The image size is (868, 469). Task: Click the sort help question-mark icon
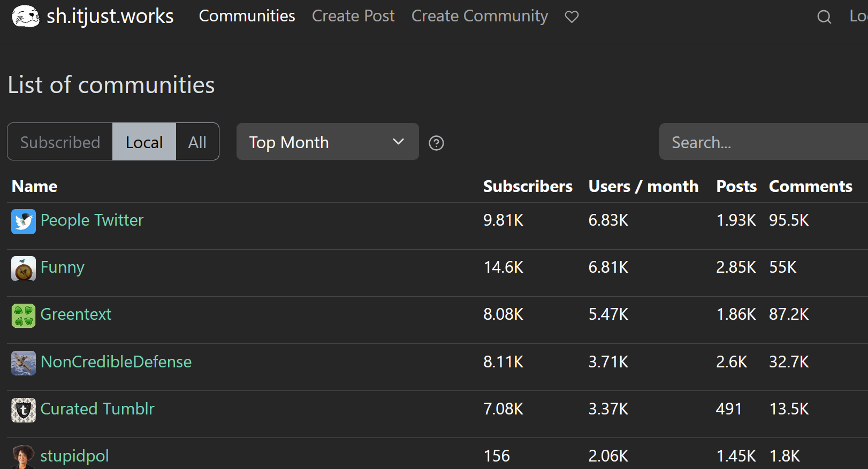pos(436,143)
